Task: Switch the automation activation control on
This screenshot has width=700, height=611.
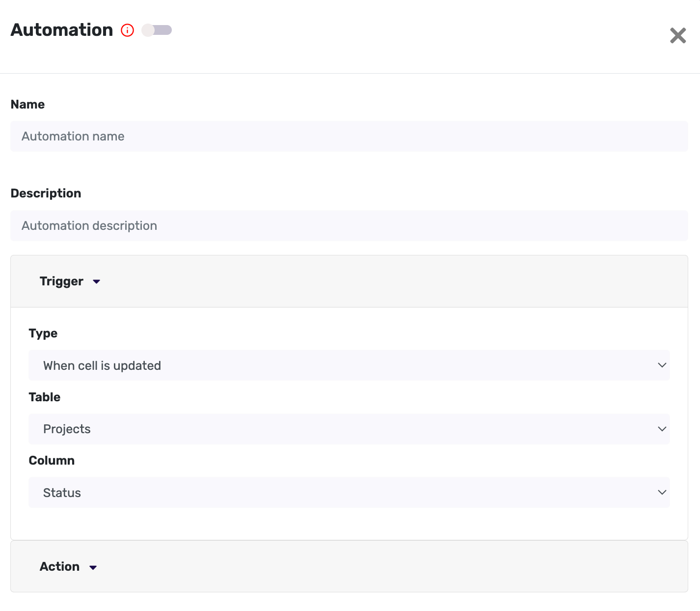Action: (157, 30)
